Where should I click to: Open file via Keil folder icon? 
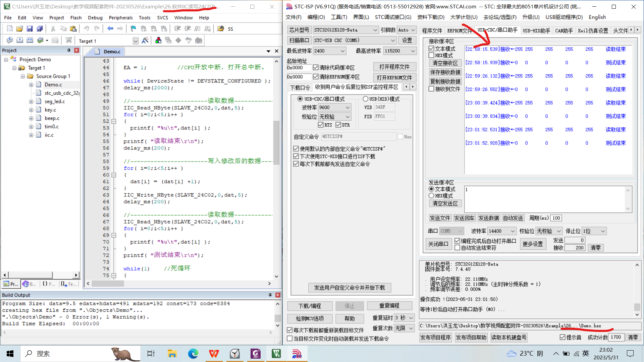[19, 29]
